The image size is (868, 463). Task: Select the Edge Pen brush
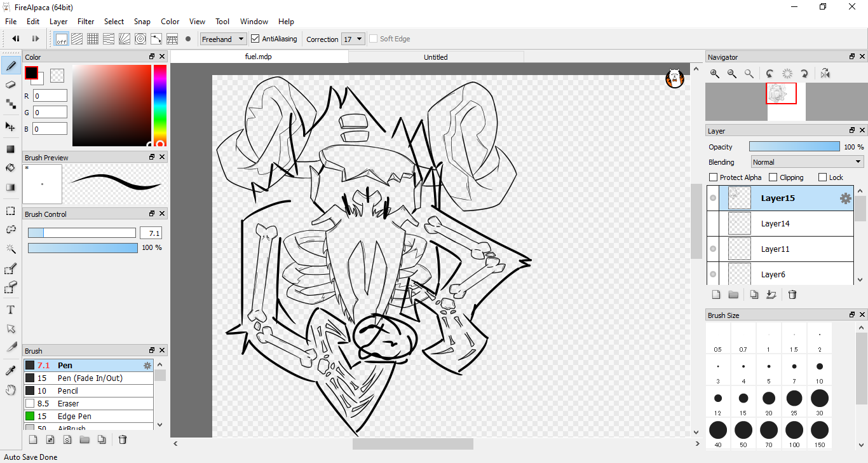coord(75,416)
